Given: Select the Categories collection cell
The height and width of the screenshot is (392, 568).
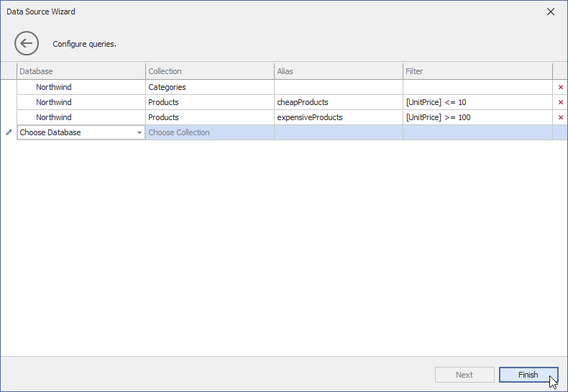Looking at the screenshot, I should click(209, 87).
